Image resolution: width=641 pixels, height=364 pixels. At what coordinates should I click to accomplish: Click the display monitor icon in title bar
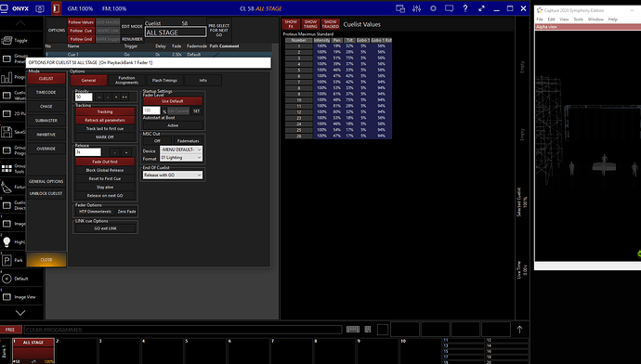449,8
